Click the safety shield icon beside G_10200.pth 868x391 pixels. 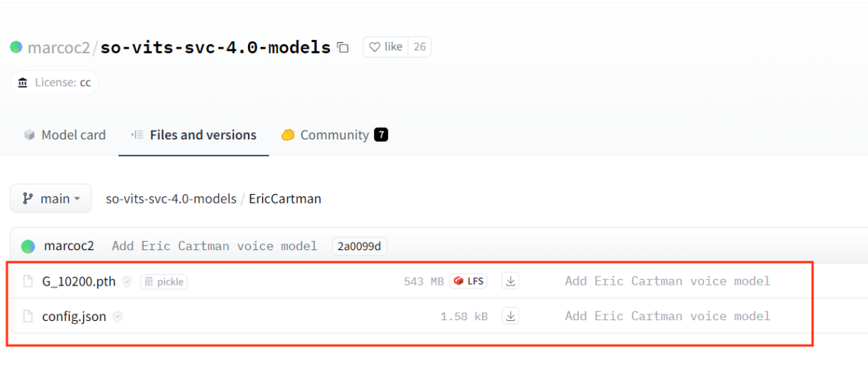(x=127, y=282)
